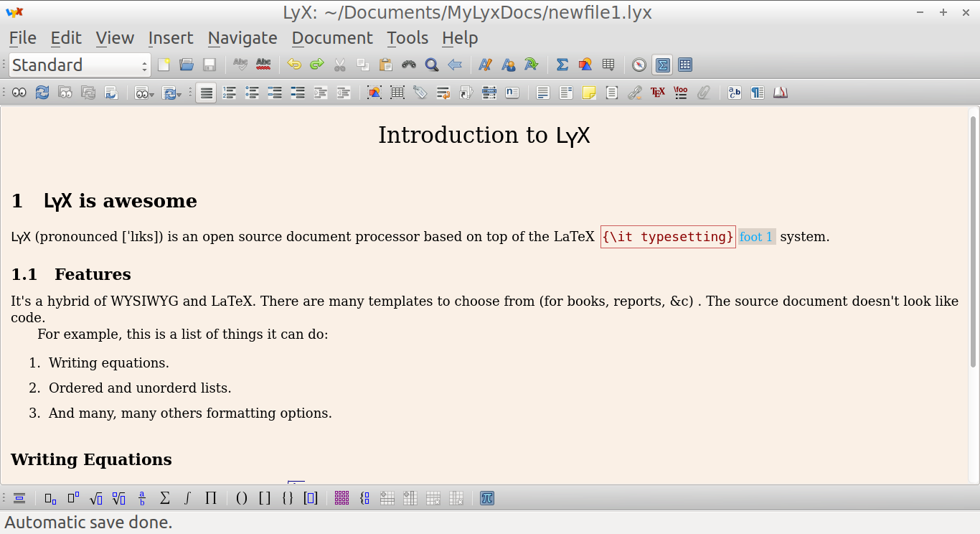Open the View menu
The width and height of the screenshot is (980, 534).
[x=115, y=38]
